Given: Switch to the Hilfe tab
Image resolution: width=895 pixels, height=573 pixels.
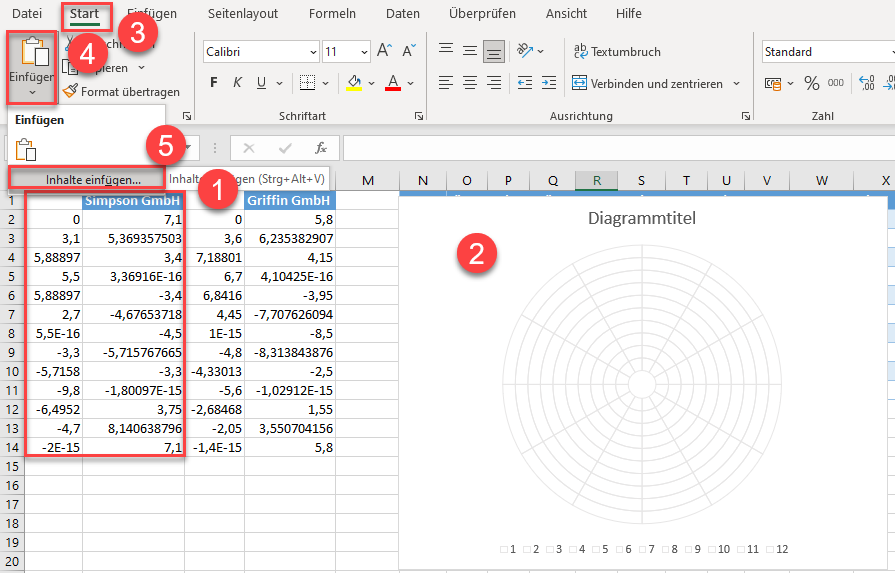Looking at the screenshot, I should (628, 13).
